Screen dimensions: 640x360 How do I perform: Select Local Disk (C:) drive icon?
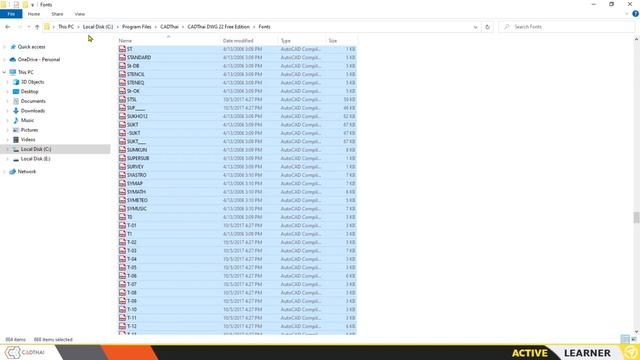coord(16,149)
